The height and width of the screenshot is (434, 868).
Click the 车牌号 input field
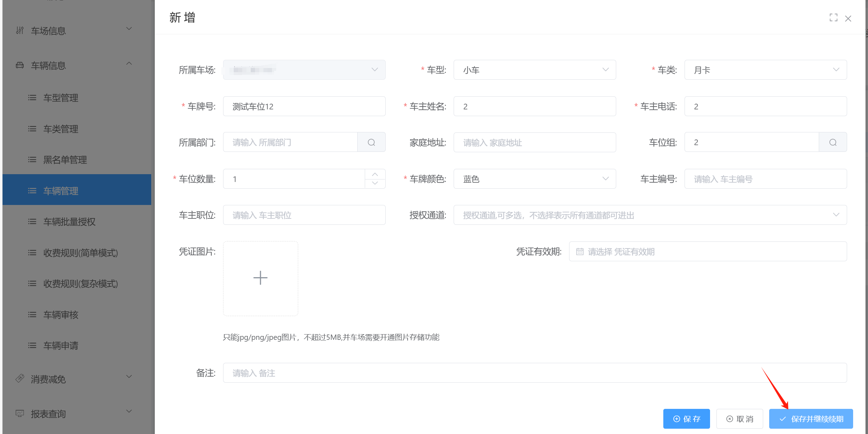(x=304, y=106)
